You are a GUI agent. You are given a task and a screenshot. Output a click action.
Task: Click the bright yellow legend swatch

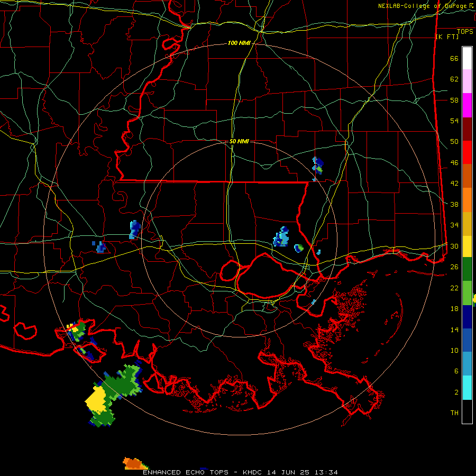pos(467,246)
